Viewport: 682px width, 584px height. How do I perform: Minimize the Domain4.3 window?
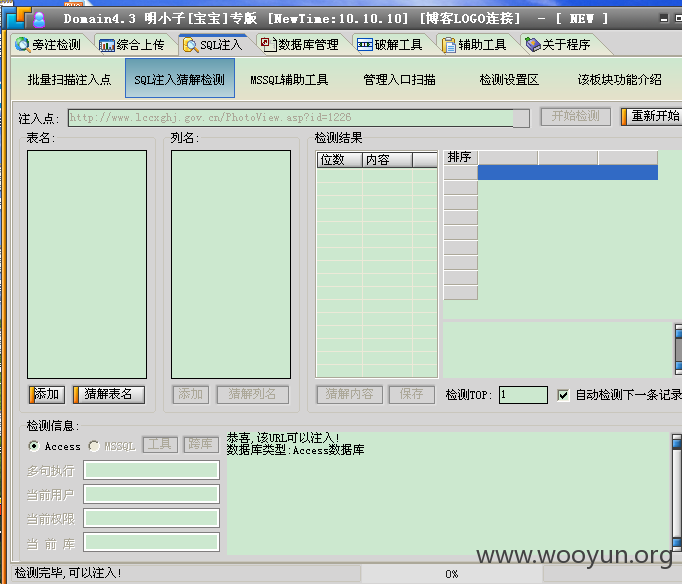pyautogui.click(x=664, y=18)
